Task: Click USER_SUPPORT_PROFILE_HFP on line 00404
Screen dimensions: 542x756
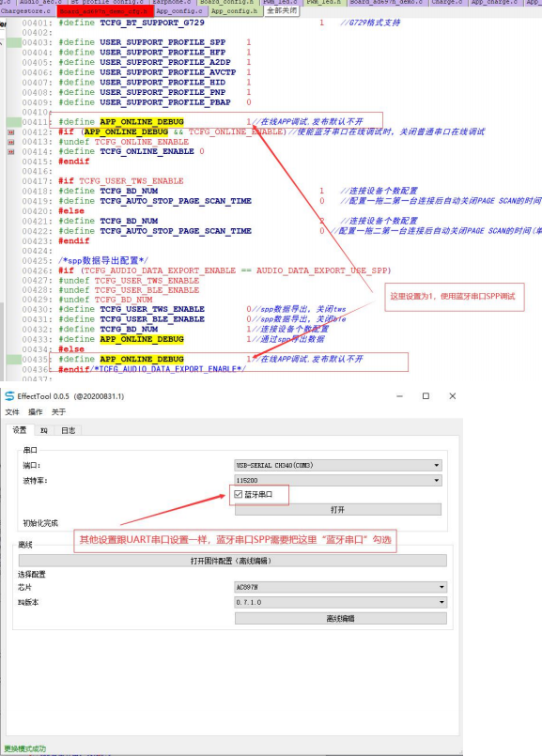Action: pos(163,52)
